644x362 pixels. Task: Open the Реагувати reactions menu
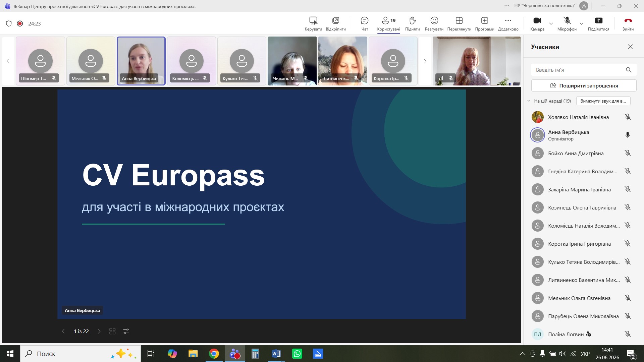[x=434, y=24]
